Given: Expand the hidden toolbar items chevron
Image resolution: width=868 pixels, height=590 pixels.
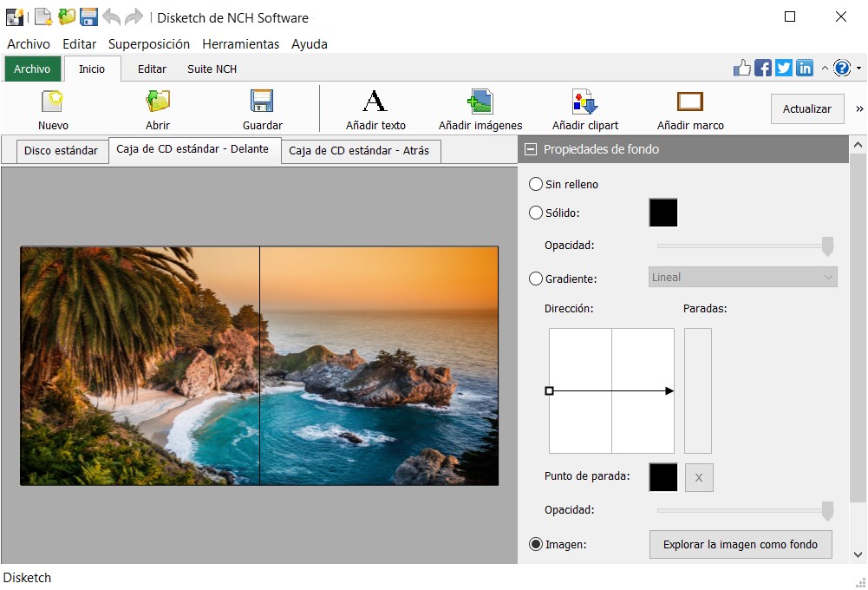Looking at the screenshot, I should [859, 108].
